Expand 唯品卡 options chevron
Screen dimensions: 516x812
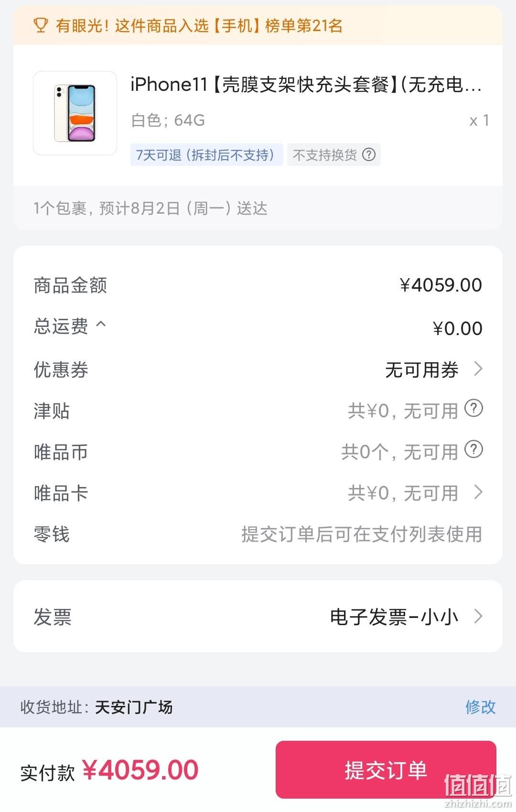pos(478,492)
